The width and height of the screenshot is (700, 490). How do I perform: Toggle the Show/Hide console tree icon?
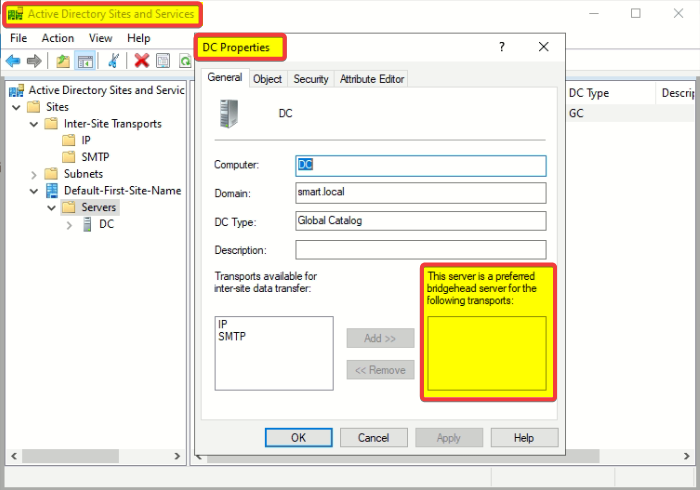coord(85,61)
